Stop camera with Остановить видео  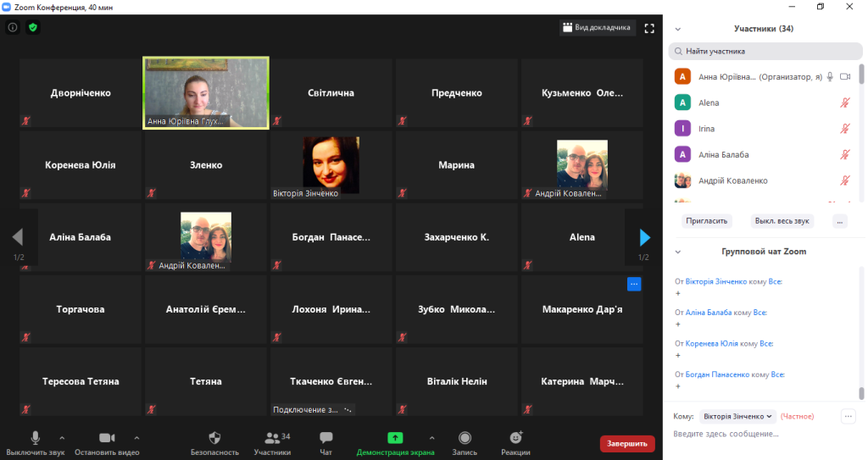(107, 438)
